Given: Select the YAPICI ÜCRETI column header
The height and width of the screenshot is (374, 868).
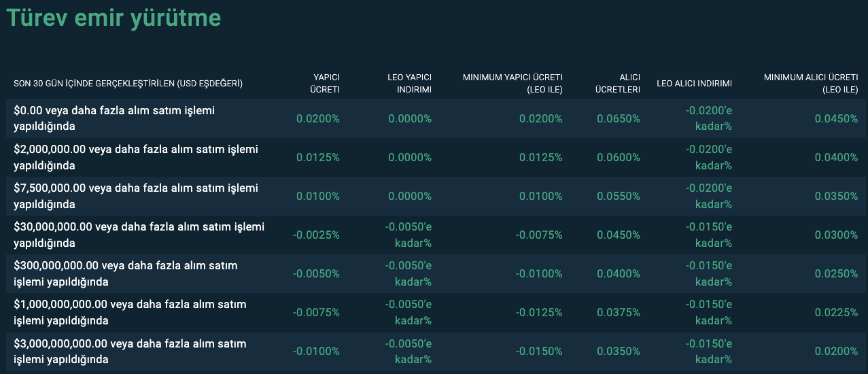Looking at the screenshot, I should [325, 83].
